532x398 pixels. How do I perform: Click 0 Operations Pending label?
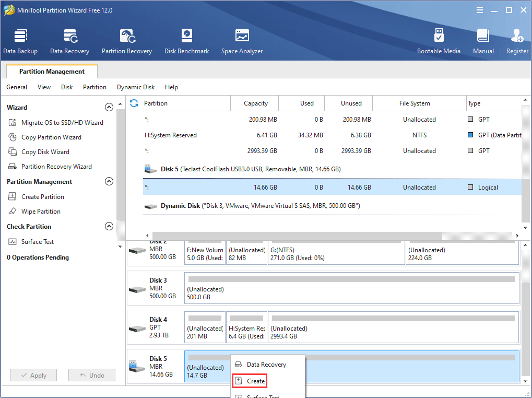[x=38, y=257]
